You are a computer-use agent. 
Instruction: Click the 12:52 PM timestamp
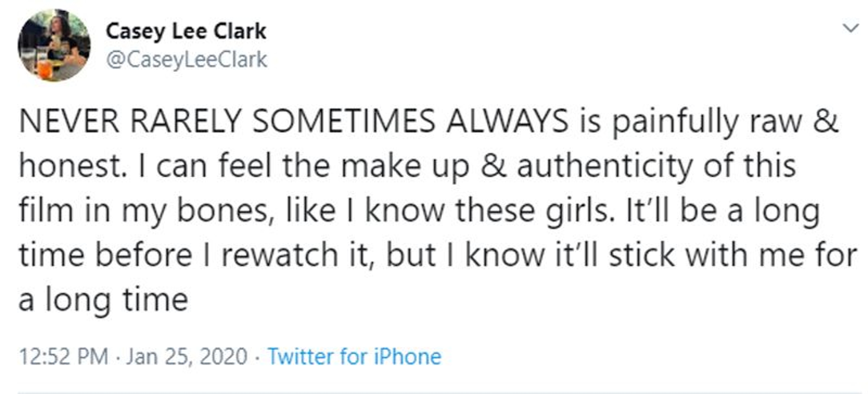click(64, 356)
